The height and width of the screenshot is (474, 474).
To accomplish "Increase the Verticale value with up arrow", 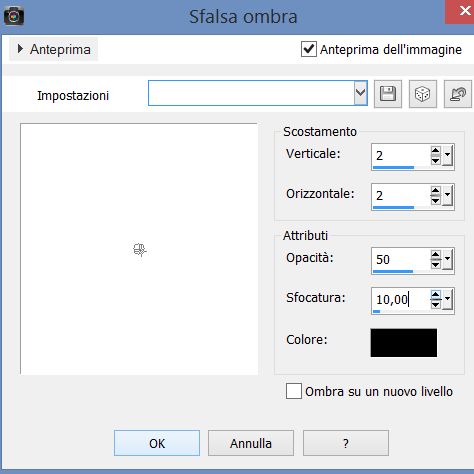I will 435,151.
